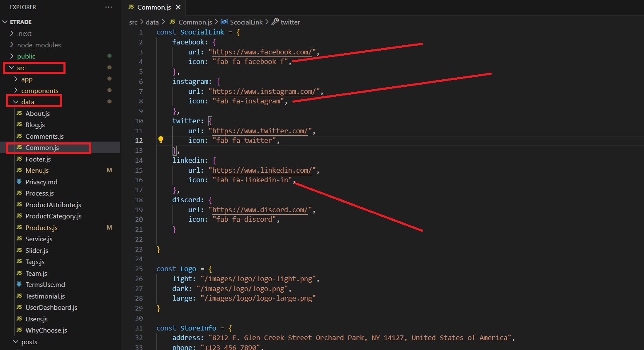The width and height of the screenshot is (644, 350).
Task: Open Process.js file
Action: (39, 193)
